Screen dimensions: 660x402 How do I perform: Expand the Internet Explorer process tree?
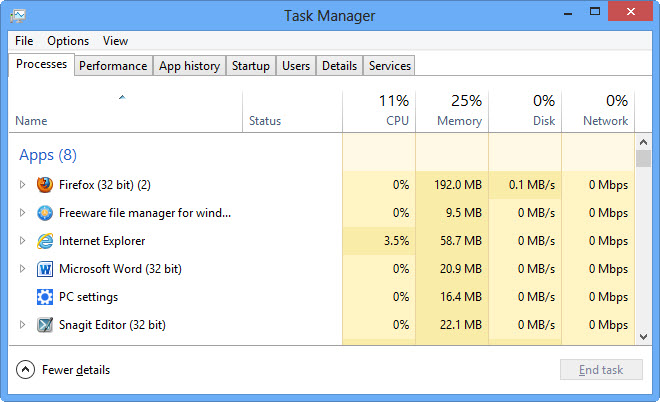pos(22,240)
